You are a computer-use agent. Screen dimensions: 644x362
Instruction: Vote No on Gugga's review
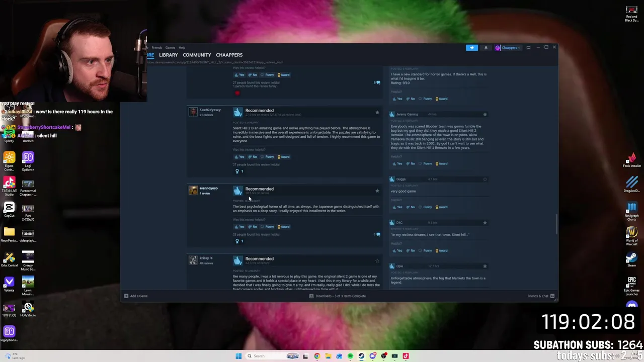pos(411,207)
